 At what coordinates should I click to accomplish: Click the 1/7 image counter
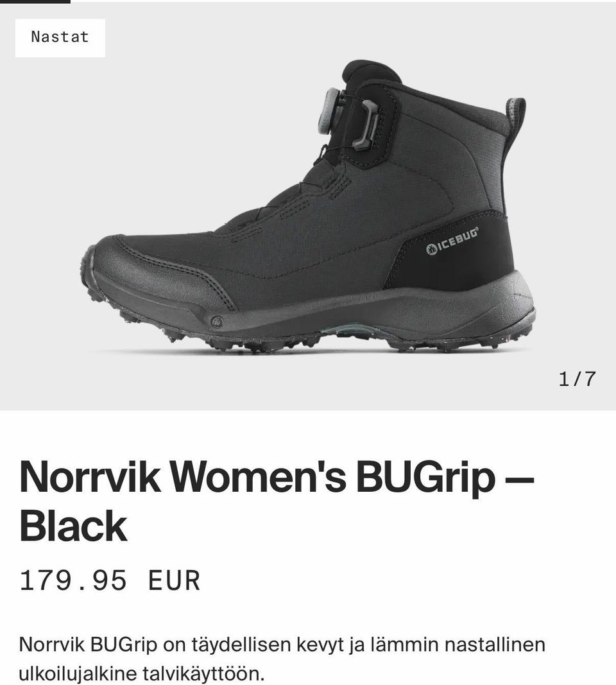point(577,379)
